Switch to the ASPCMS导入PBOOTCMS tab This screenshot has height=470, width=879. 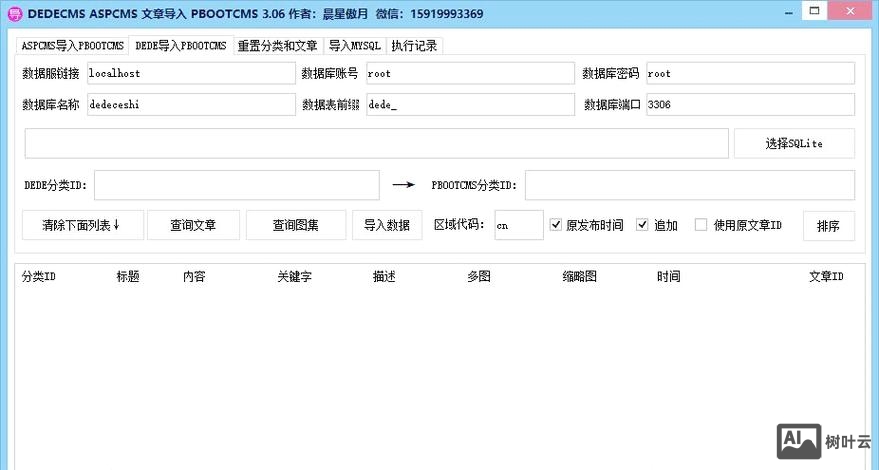pos(72,45)
